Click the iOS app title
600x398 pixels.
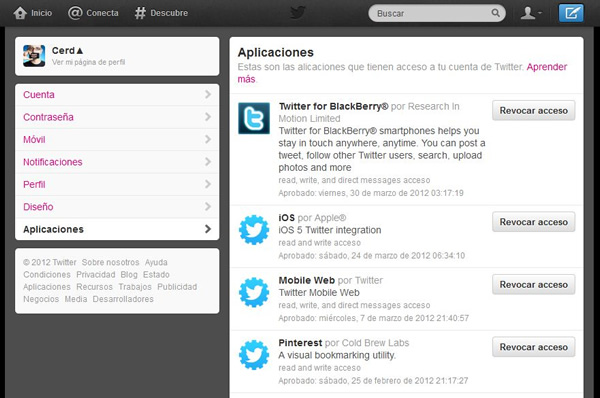click(287, 218)
